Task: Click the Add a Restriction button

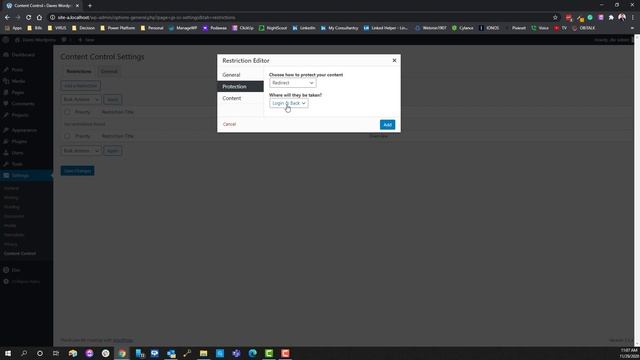Action: (x=80, y=86)
